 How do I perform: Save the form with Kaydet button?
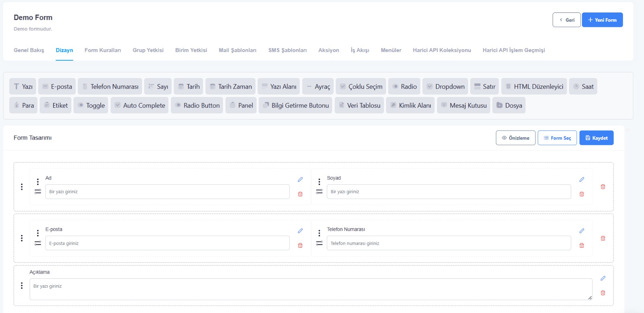click(x=596, y=138)
